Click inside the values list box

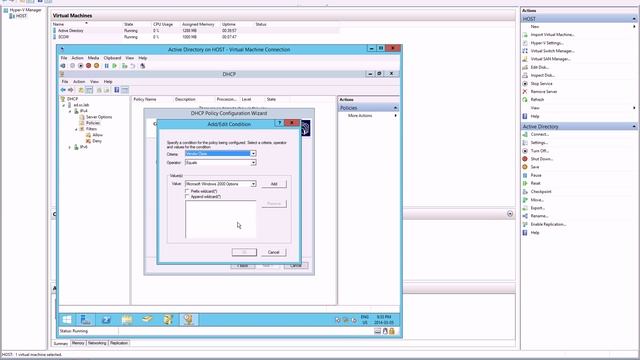221,219
